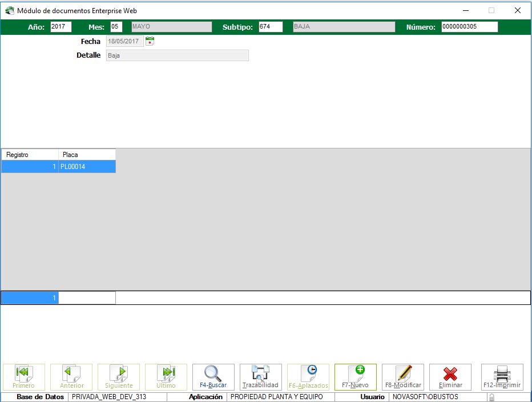This screenshot has width=532, height=402.
Task: Click the Anterior navigation button
Action: (71, 377)
